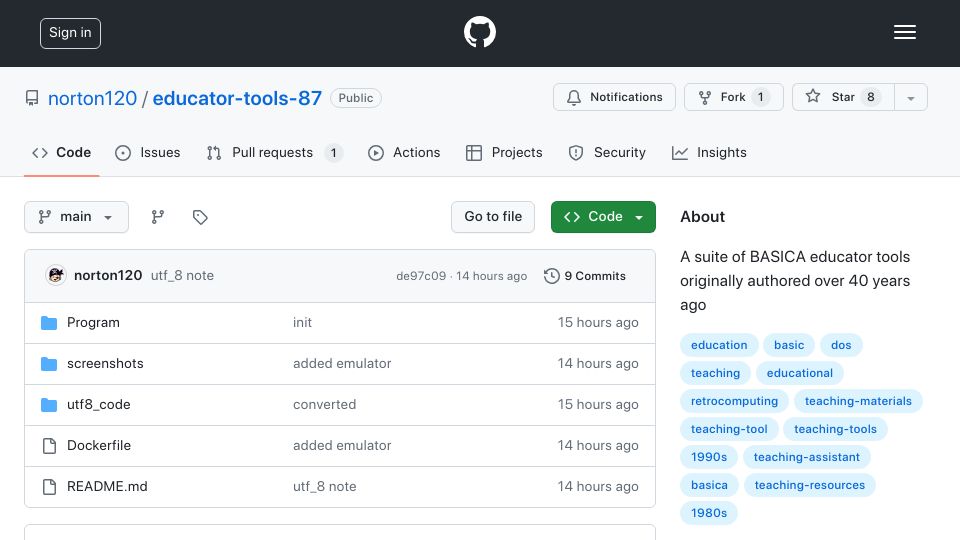The image size is (960, 540).
Task: Open norton120 author link in commit header
Action: coord(108,276)
